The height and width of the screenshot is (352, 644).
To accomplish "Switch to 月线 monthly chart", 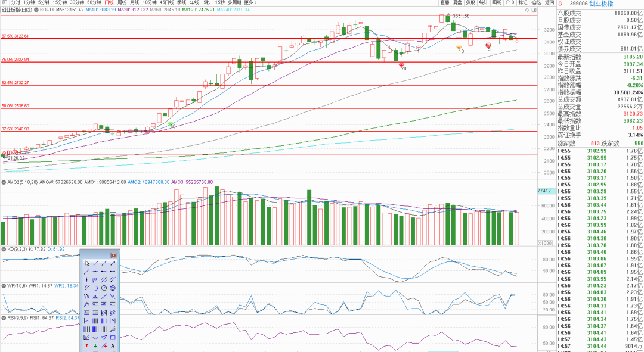I will [x=135, y=2].
